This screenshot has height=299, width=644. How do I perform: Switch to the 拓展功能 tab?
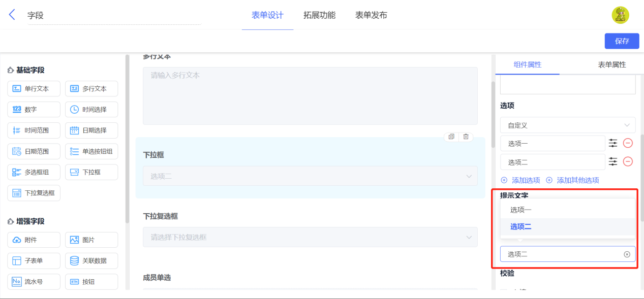click(319, 15)
